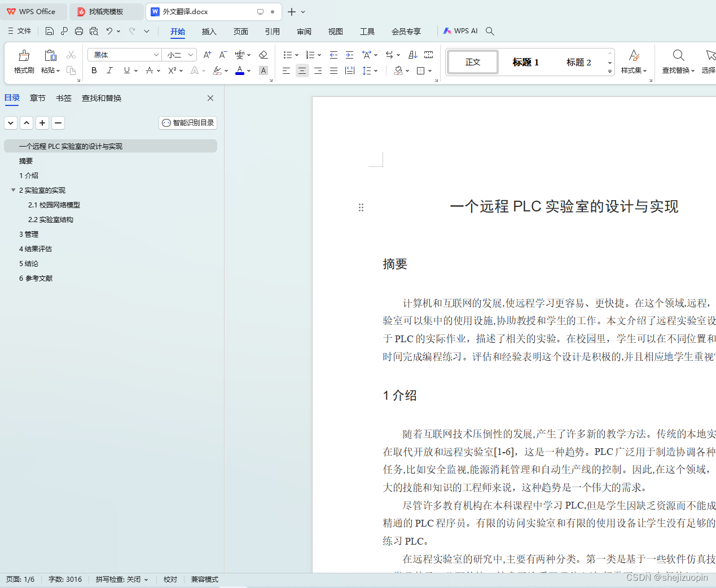Click the paragraph shading paint bucket
This screenshot has height=588, width=716.
tap(398, 70)
